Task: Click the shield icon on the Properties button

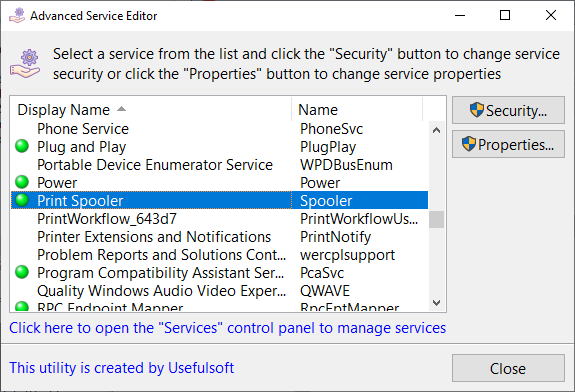Action: (x=469, y=144)
